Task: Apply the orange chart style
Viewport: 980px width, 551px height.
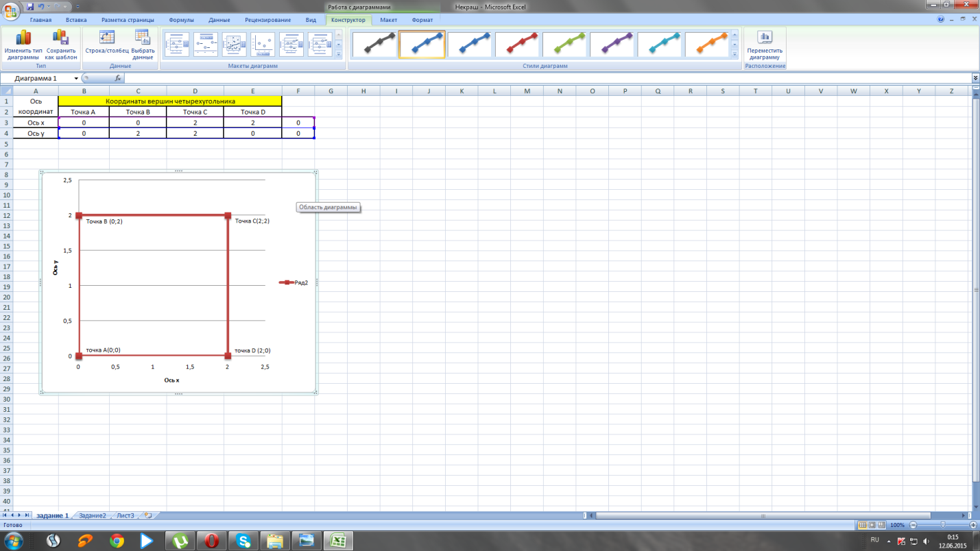Action: click(x=707, y=45)
